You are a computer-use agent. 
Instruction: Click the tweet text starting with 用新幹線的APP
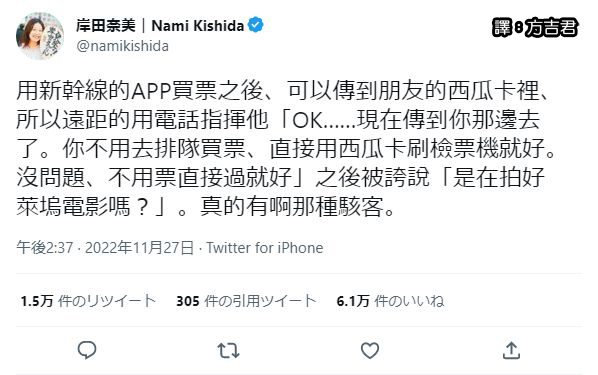pyautogui.click(x=286, y=149)
